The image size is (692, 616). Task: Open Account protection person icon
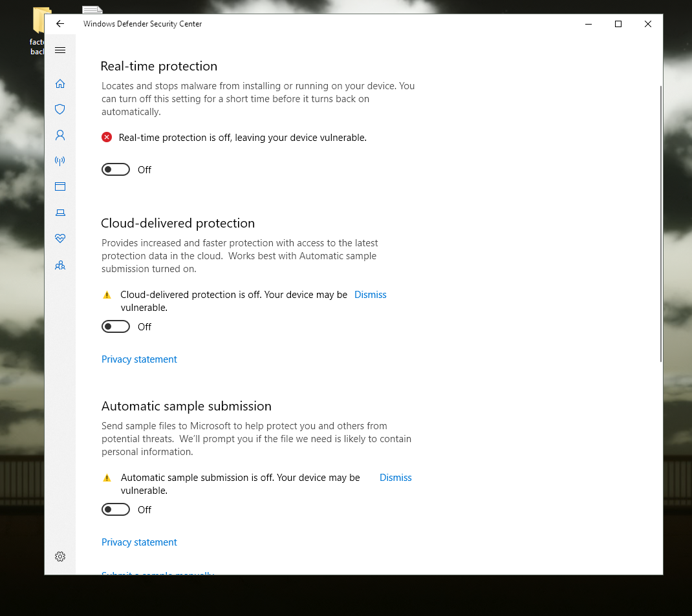pyautogui.click(x=60, y=135)
